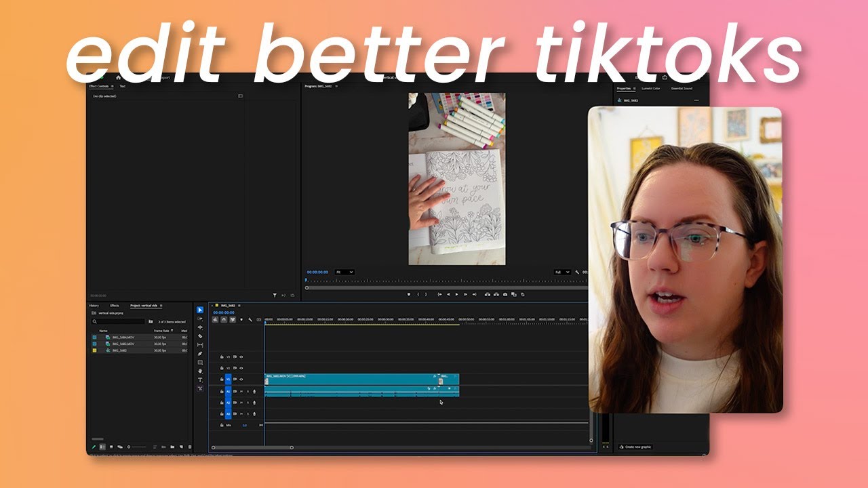Viewport: 868px width, 488px height.
Task: Click the Comparison View icon
Action: click(x=514, y=295)
